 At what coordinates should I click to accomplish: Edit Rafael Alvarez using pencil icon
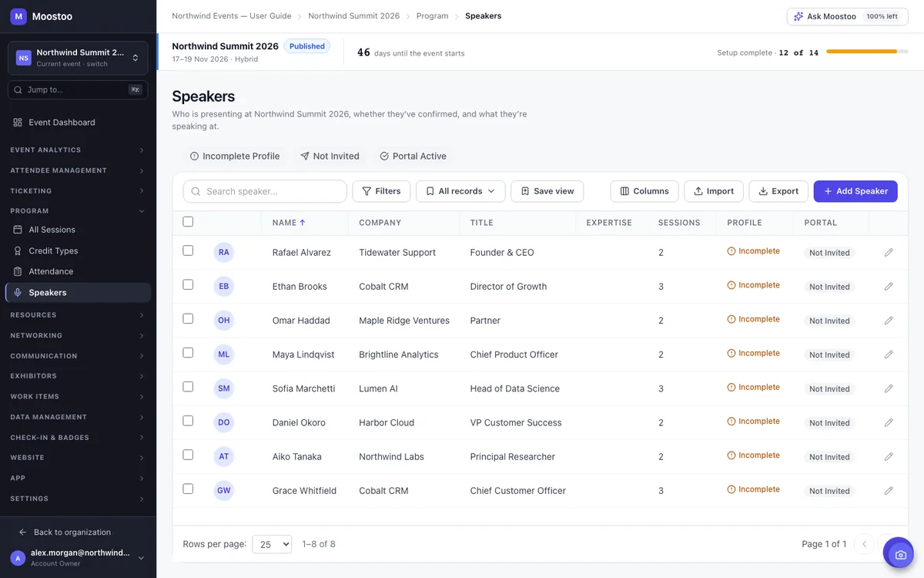(889, 253)
